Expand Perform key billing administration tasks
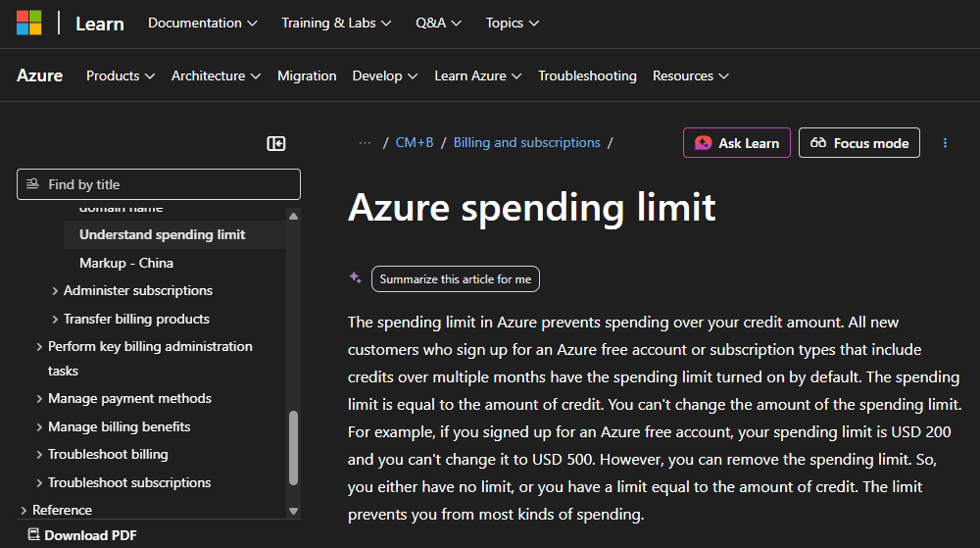 click(x=145, y=358)
